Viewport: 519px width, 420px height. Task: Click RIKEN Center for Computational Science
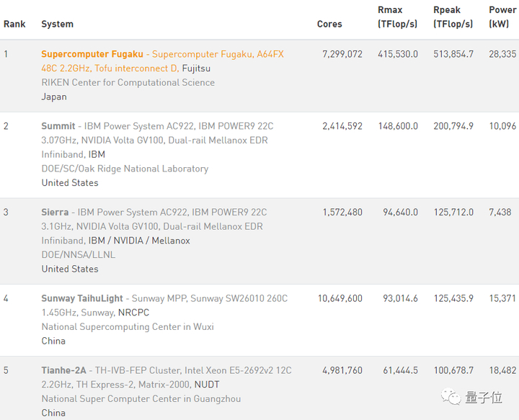coord(128,82)
